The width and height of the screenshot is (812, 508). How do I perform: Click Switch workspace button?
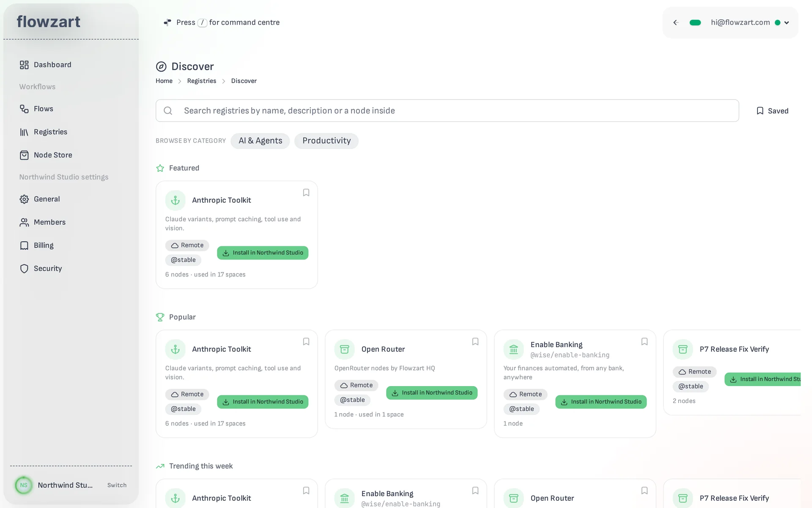[117, 485]
